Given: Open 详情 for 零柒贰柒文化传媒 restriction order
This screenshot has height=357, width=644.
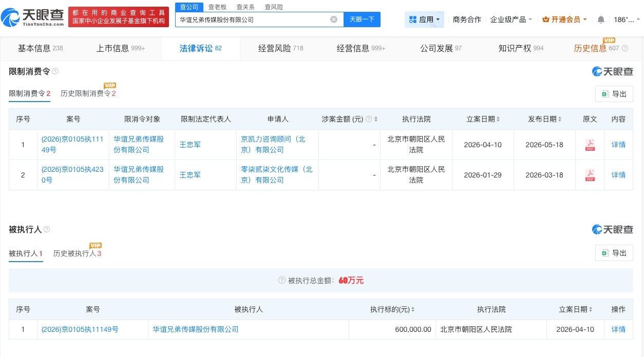Looking at the screenshot, I should pyautogui.click(x=618, y=175).
